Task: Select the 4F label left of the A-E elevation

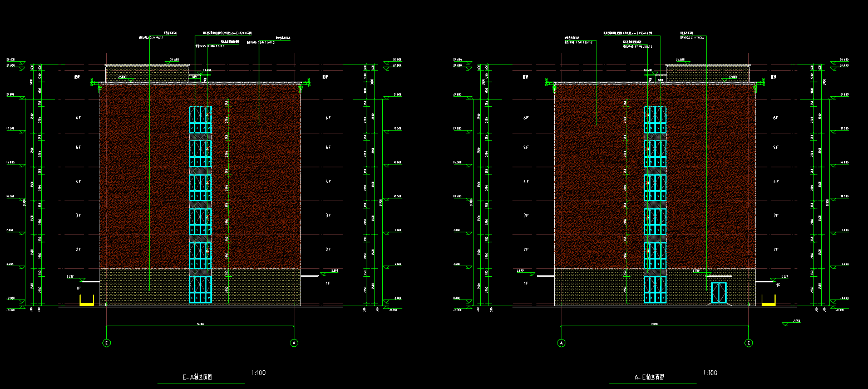Action: tap(526, 181)
